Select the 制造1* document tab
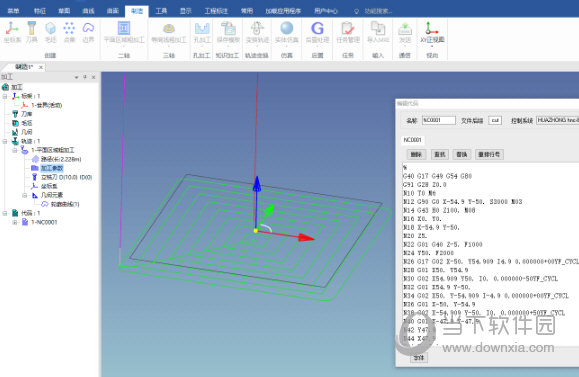The height and width of the screenshot is (377, 579). 24,67
